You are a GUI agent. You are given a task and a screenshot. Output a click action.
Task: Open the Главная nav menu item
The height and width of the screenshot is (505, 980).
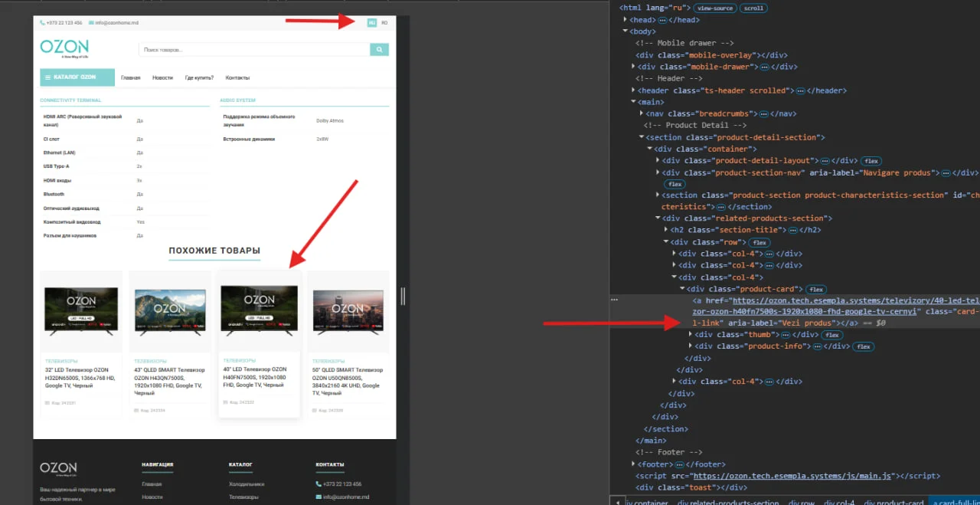point(131,78)
